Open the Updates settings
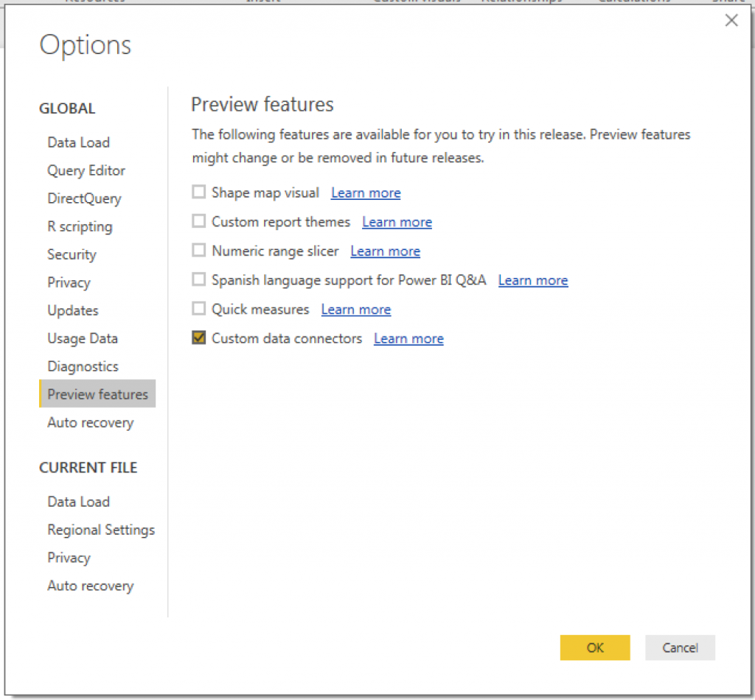 (x=73, y=311)
